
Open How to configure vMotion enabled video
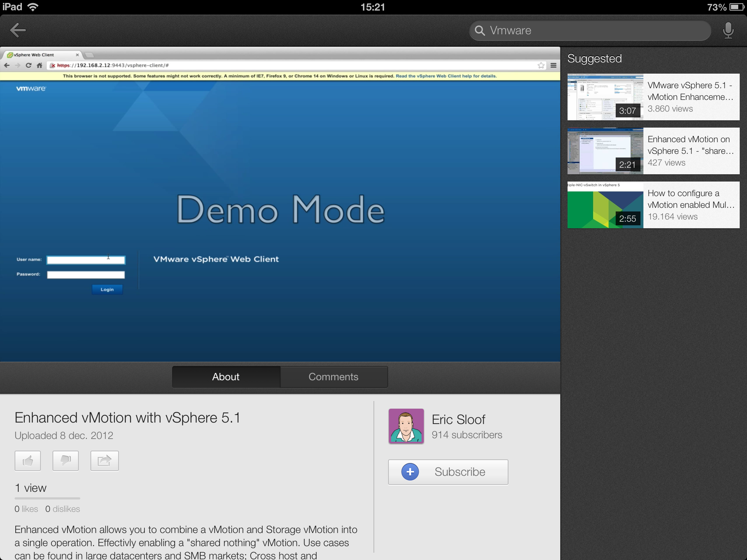pos(653,205)
